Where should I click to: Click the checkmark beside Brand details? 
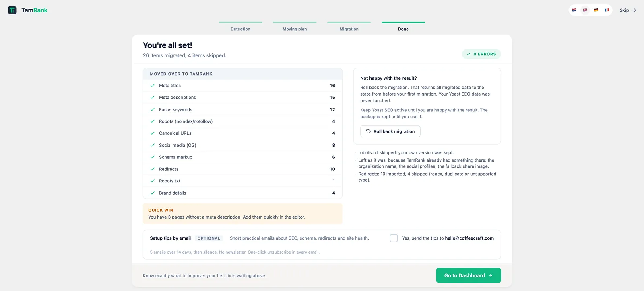(x=153, y=193)
